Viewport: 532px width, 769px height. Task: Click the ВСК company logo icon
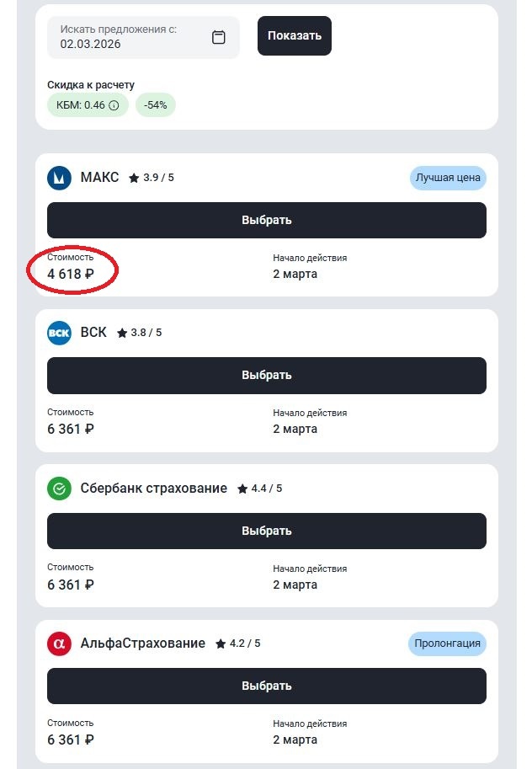click(x=59, y=333)
